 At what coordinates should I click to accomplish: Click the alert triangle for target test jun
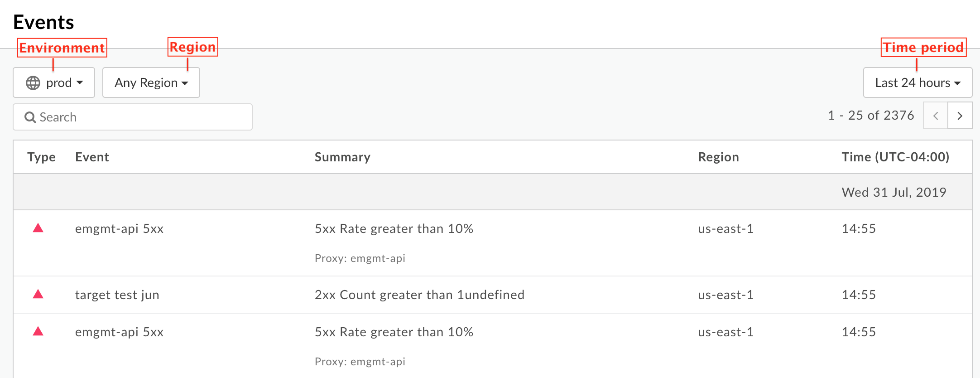tap(38, 295)
